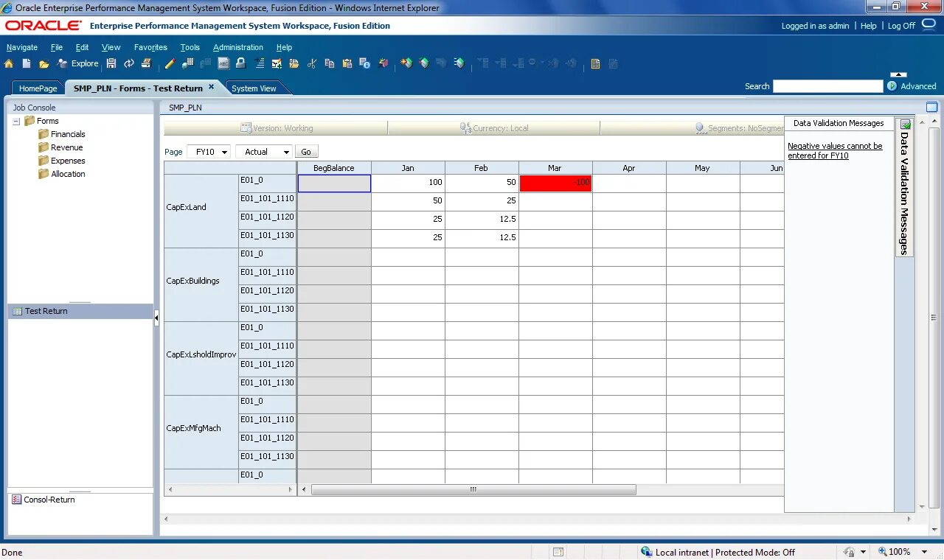Click the Paste clipboard icon

tap(347, 63)
